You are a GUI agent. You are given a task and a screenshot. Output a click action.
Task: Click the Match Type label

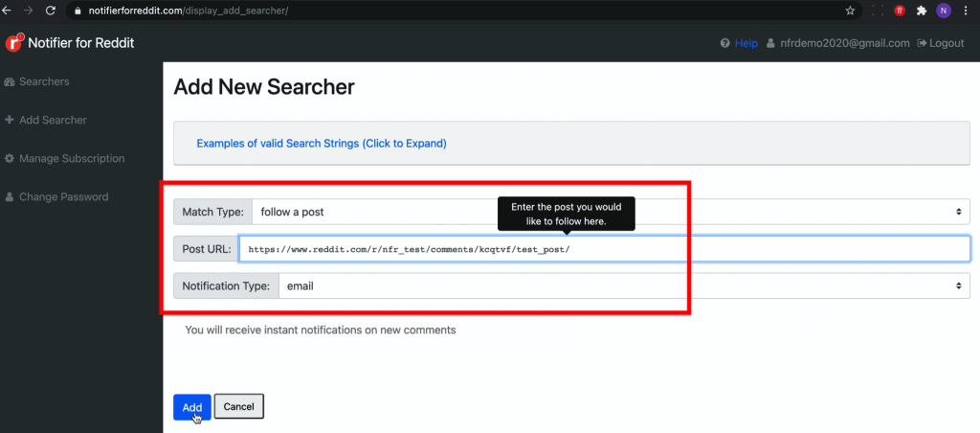pyautogui.click(x=212, y=212)
